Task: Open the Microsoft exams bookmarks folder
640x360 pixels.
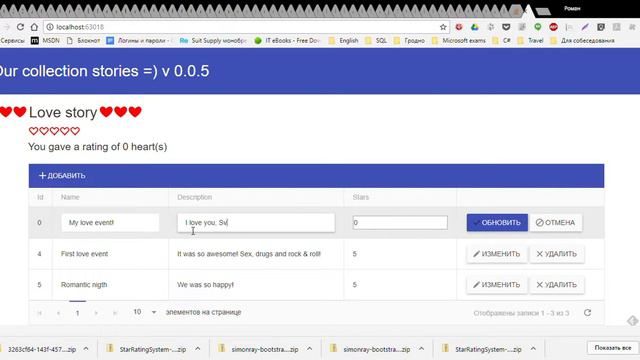Action: [x=459, y=40]
